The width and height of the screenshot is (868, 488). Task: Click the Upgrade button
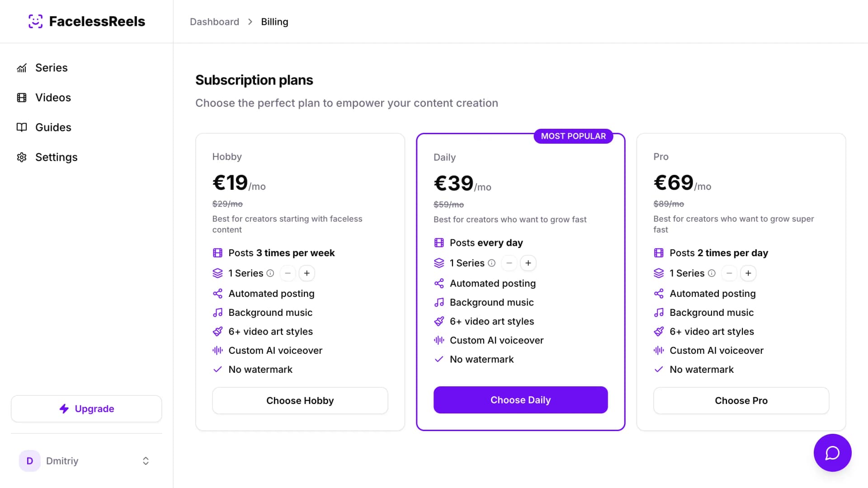(86, 408)
